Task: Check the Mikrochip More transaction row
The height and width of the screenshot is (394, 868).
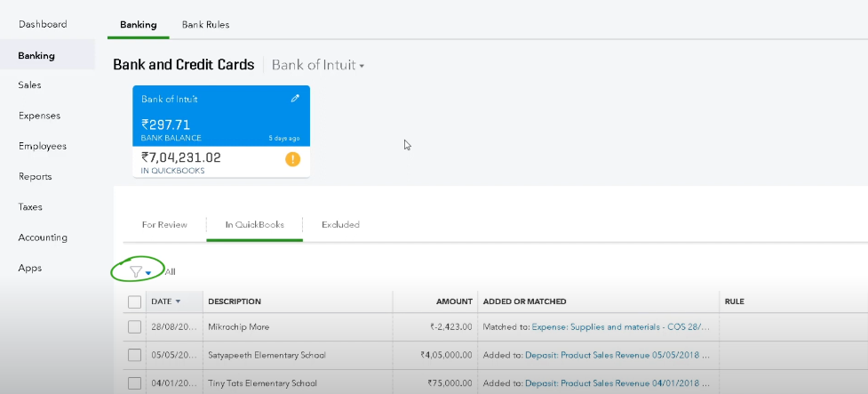Action: coord(135,327)
